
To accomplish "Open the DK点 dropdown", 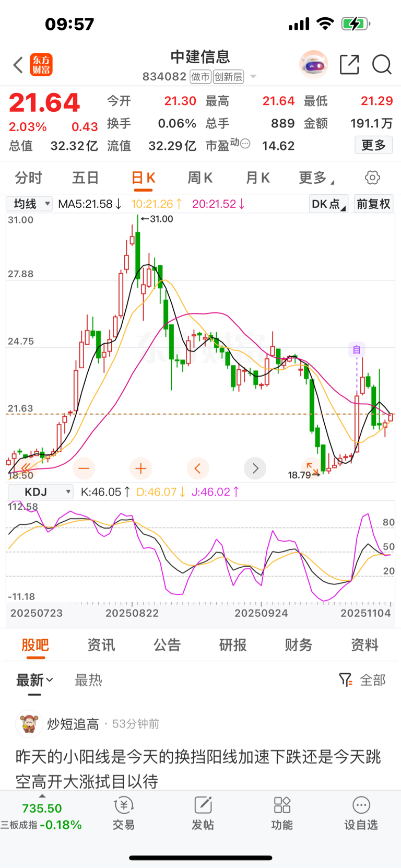I will 328,204.
